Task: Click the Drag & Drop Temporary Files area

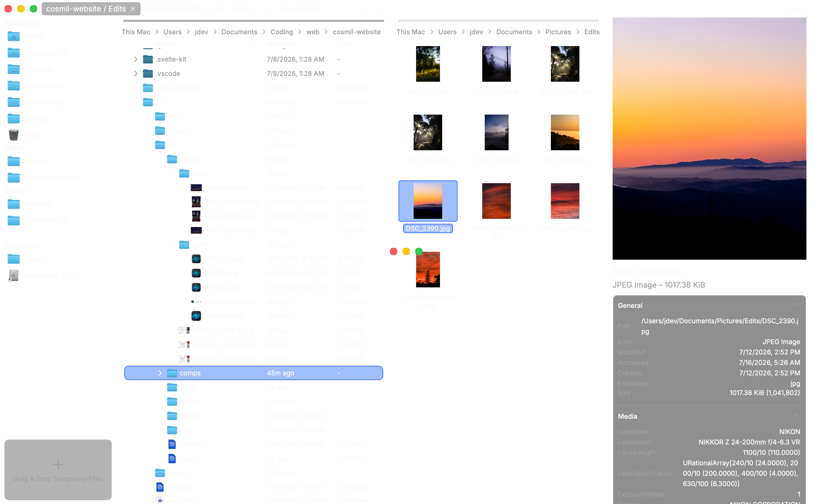Action: 58,470
